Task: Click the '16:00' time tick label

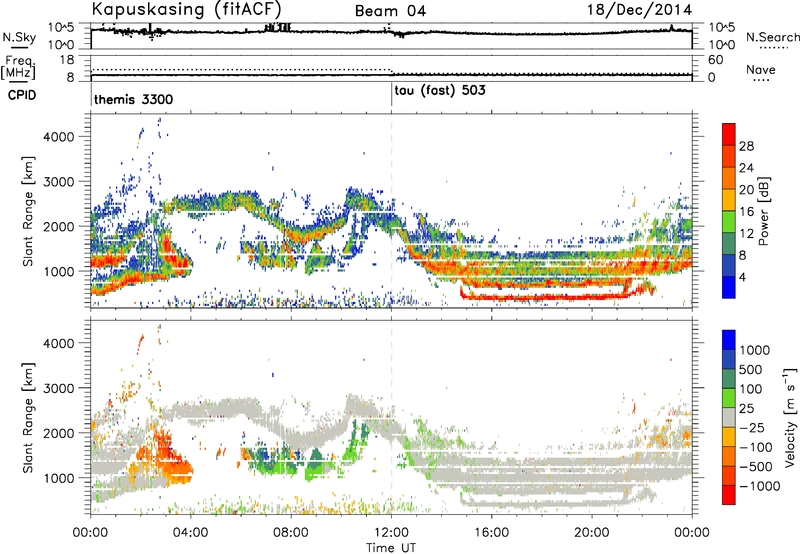Action: 491,533
